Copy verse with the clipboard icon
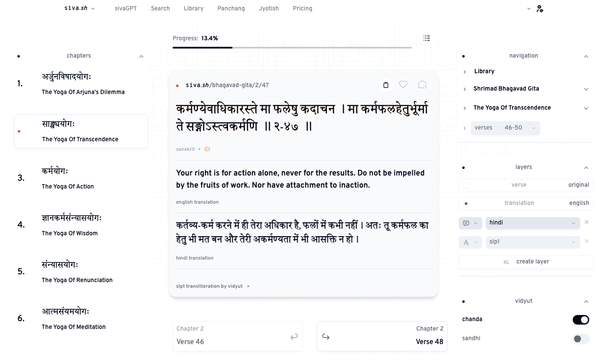Screen dimensions: 607x364 (385, 85)
